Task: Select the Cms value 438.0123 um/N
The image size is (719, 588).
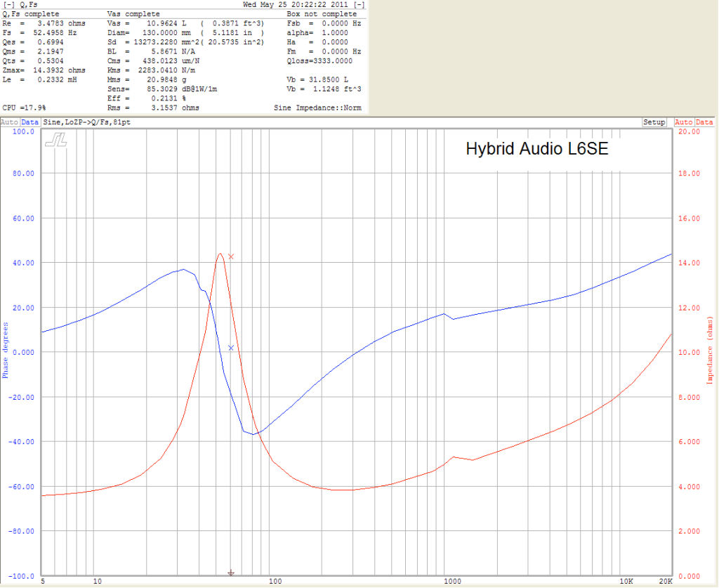Action: click(x=171, y=61)
